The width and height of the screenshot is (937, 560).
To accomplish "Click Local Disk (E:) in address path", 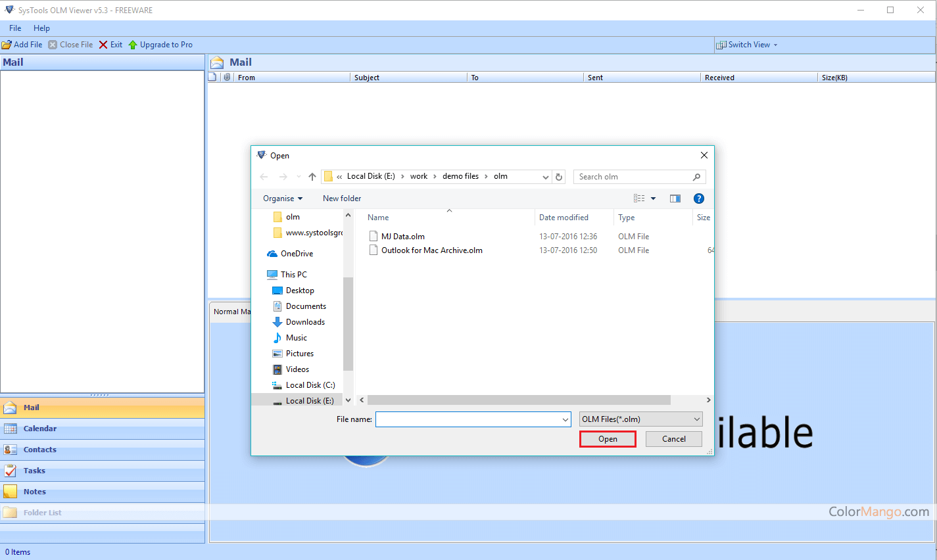I will coord(371,176).
